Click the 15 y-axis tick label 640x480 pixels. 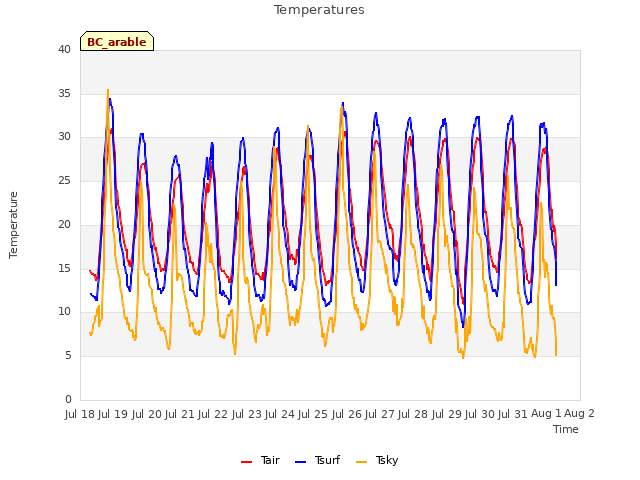click(x=64, y=268)
